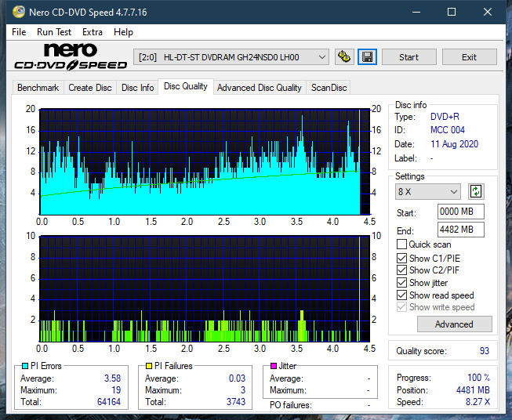The width and height of the screenshot is (512, 420).
Task: Click the floppy disk save icon
Action: tap(367, 57)
